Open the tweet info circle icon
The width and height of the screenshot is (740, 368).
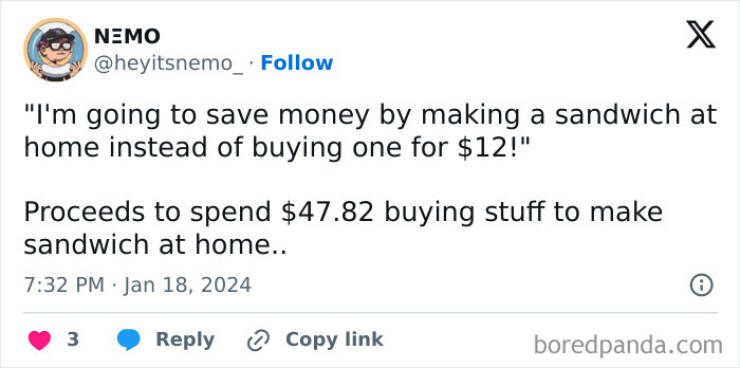coord(701,285)
